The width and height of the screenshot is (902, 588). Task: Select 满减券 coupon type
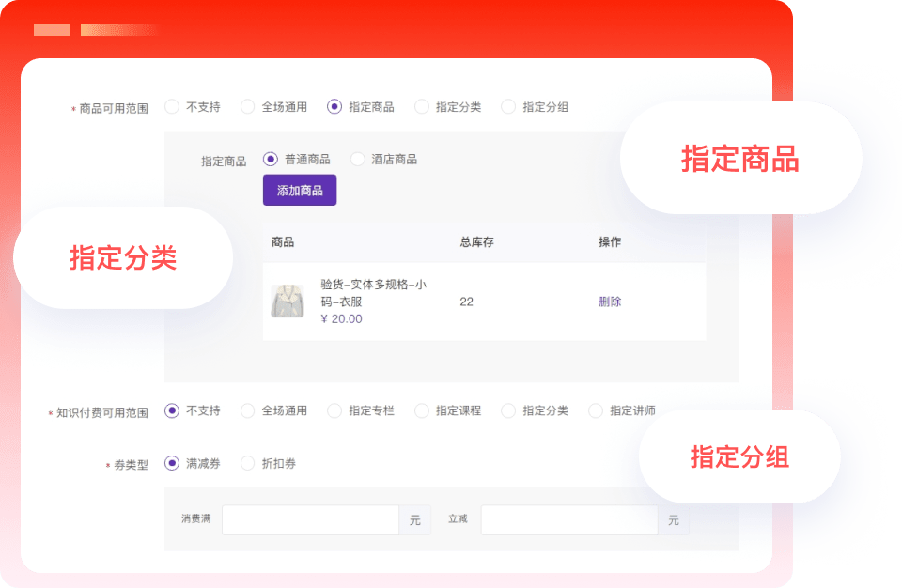coord(172,463)
